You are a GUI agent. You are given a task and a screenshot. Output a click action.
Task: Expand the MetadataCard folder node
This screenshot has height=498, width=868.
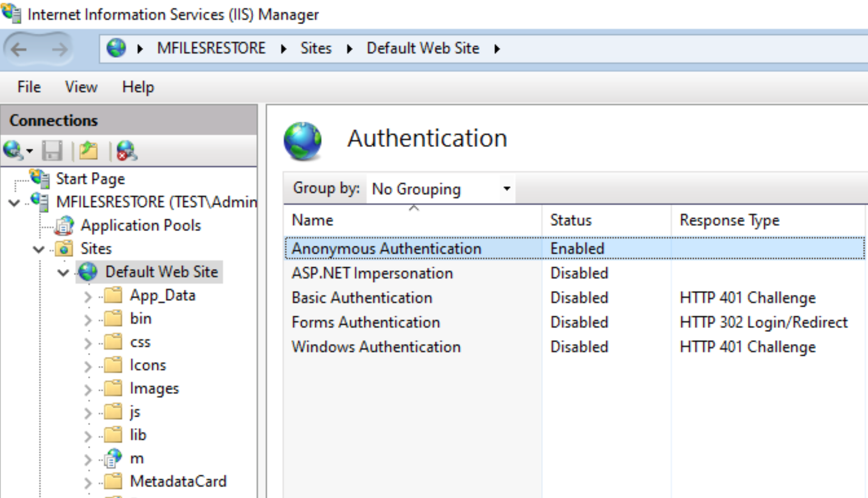[87, 483]
